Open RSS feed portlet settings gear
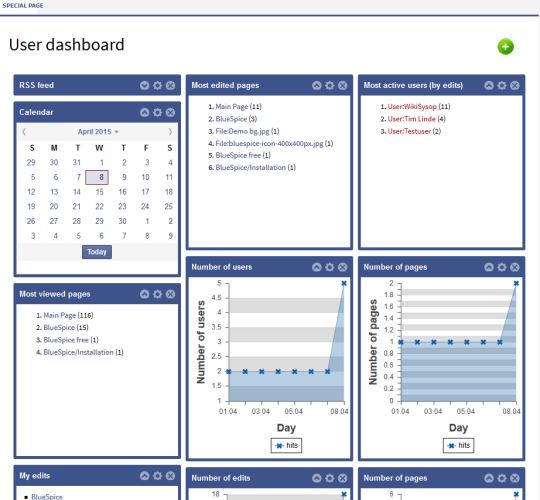540x500 pixels. 157,85
